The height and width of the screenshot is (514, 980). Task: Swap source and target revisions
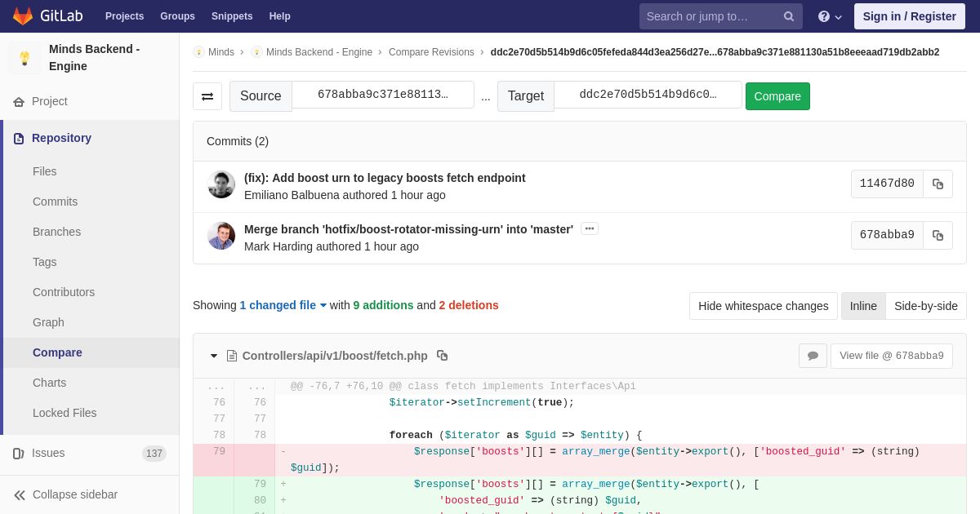point(207,96)
